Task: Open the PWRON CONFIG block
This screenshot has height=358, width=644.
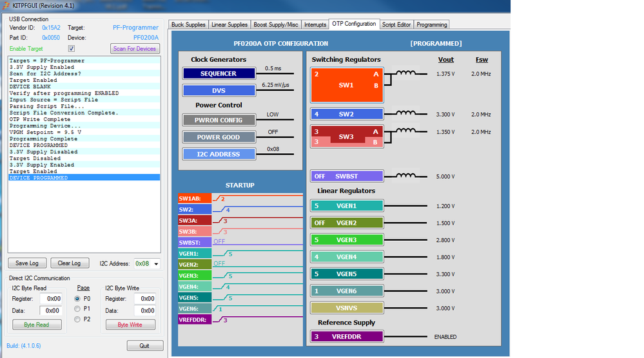Action: [x=219, y=120]
